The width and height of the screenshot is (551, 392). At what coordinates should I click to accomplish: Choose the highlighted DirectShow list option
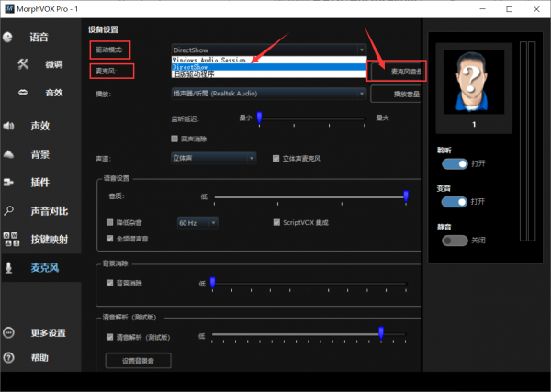tap(269, 67)
